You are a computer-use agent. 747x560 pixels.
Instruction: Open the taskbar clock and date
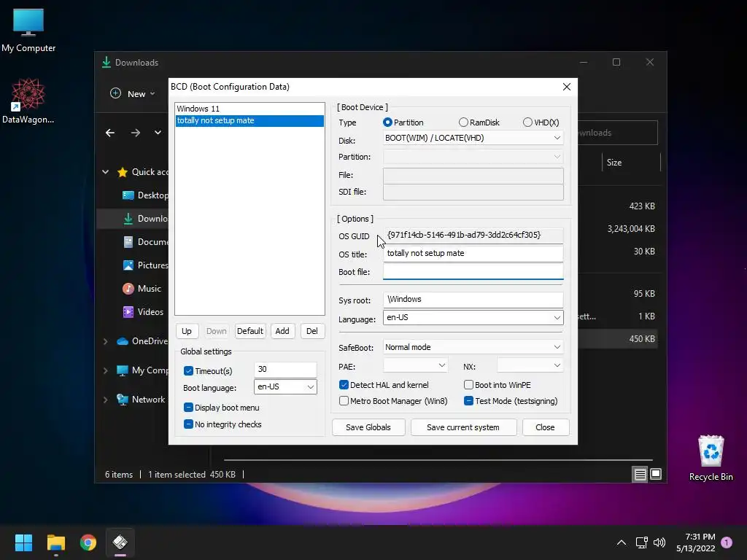pos(695,542)
